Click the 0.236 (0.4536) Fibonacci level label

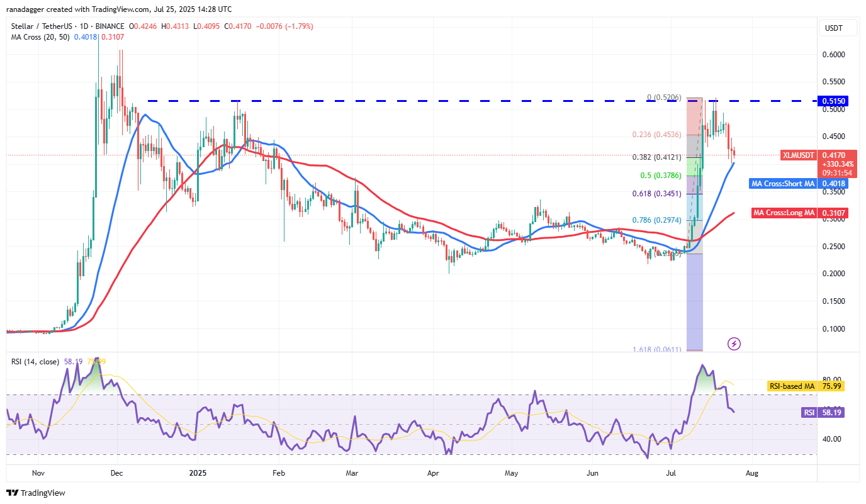point(658,135)
